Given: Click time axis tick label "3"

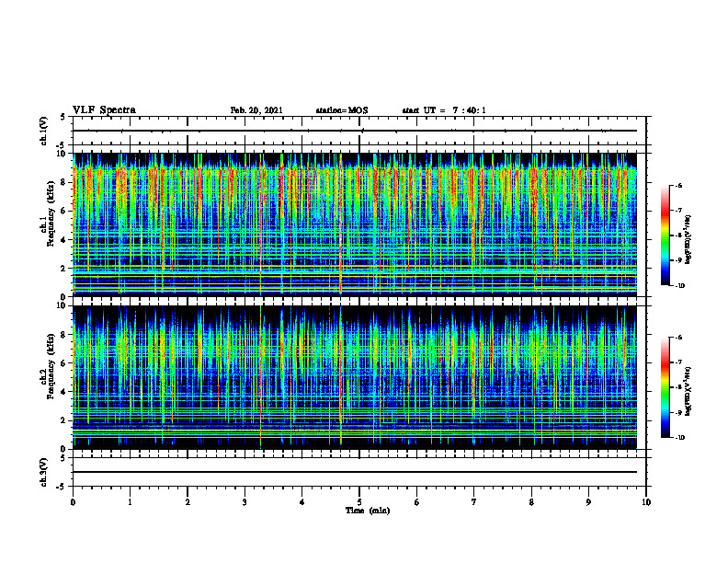Looking at the screenshot, I should pos(245,502).
